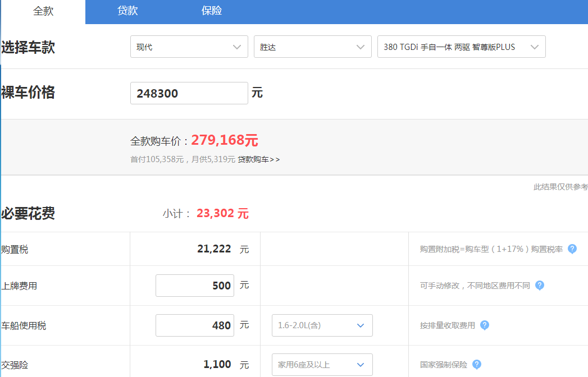Open the 保险 tab

(212, 11)
